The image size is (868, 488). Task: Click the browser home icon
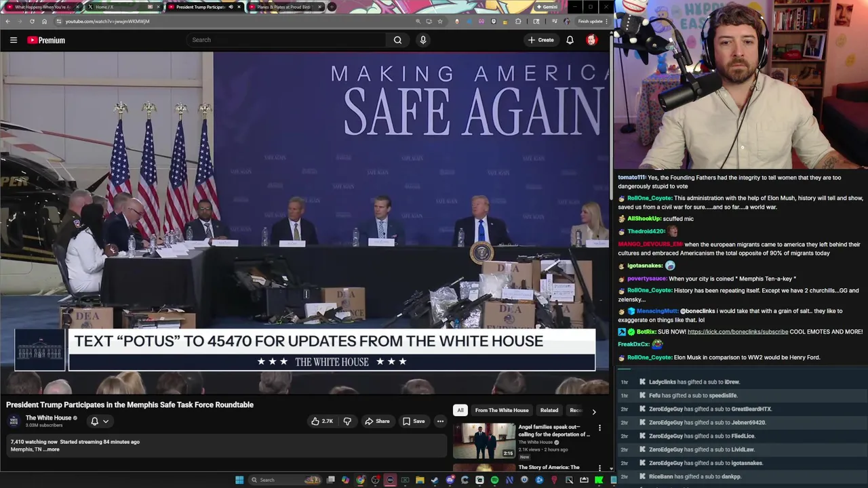[44, 21]
